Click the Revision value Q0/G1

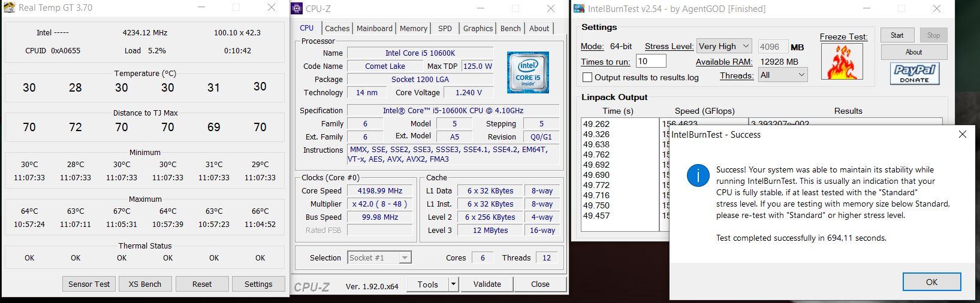pos(542,137)
